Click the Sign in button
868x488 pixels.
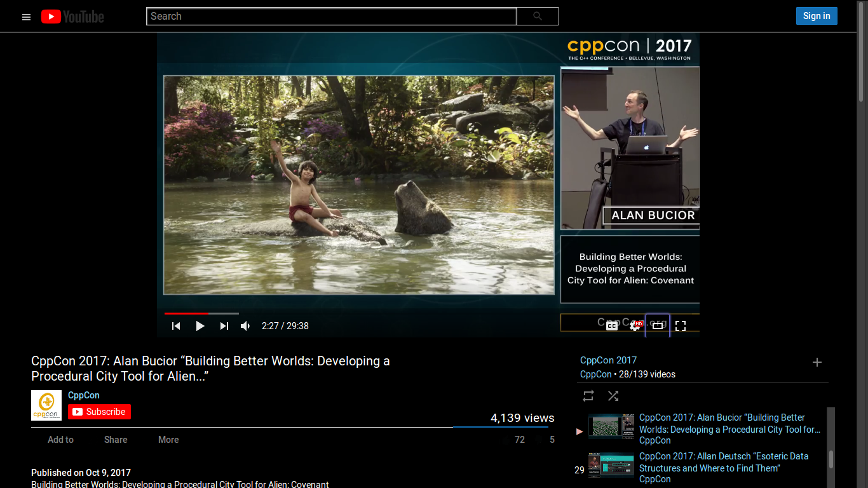tap(817, 16)
